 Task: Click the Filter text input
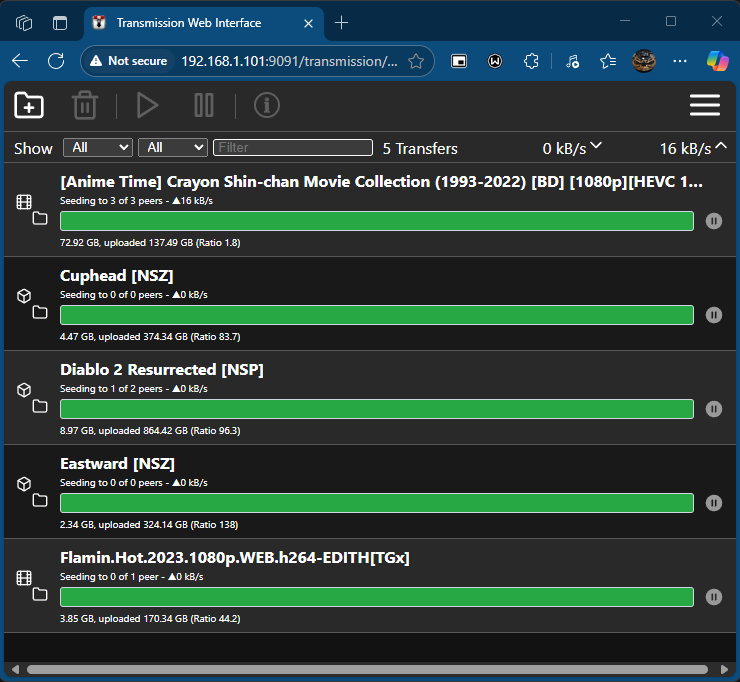(293, 148)
